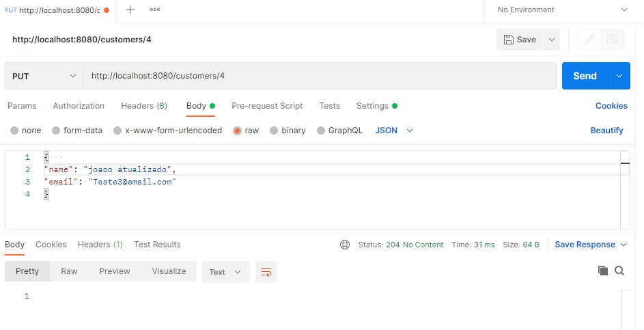Toggle the response line wrap icon

click(266, 272)
